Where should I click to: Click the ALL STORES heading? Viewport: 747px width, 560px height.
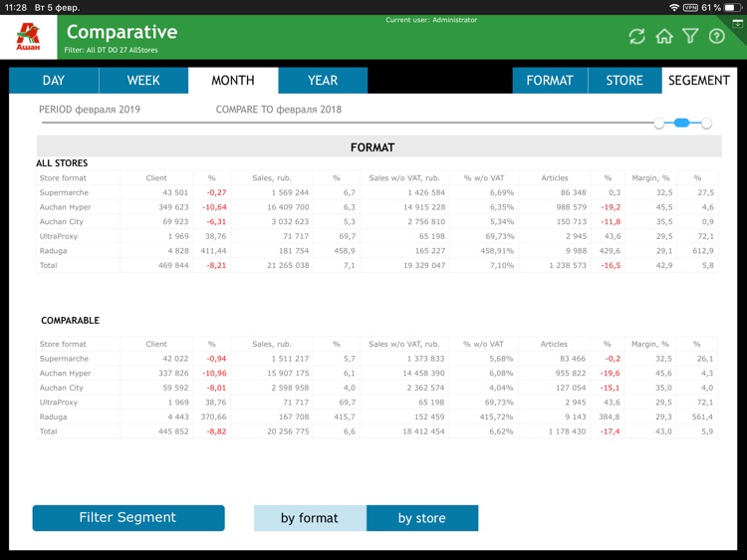pos(62,163)
